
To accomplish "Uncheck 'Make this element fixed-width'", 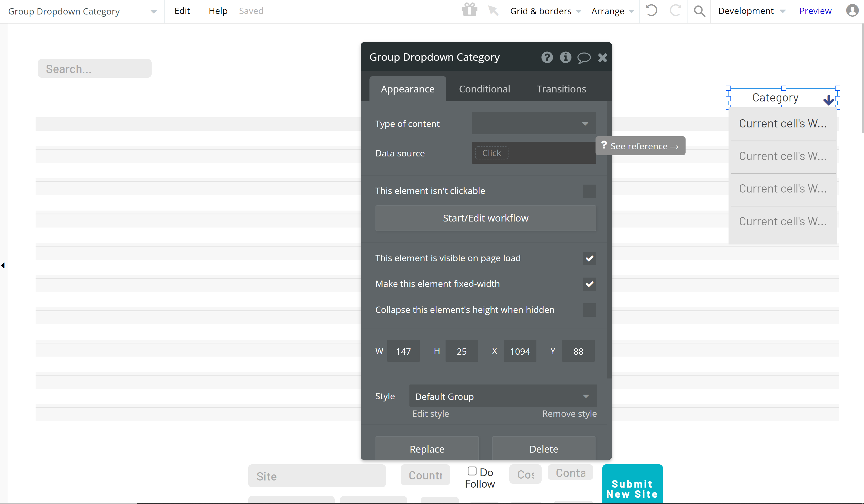I will click(589, 284).
